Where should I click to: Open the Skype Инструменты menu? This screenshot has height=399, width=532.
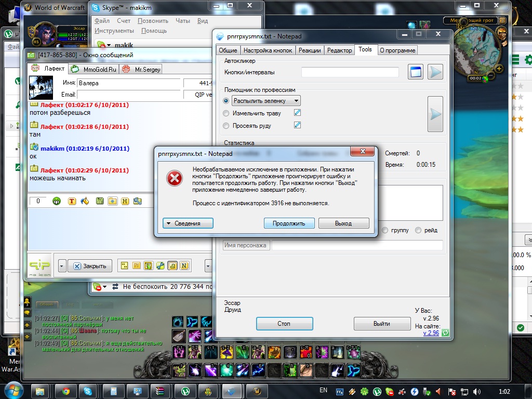point(114,31)
